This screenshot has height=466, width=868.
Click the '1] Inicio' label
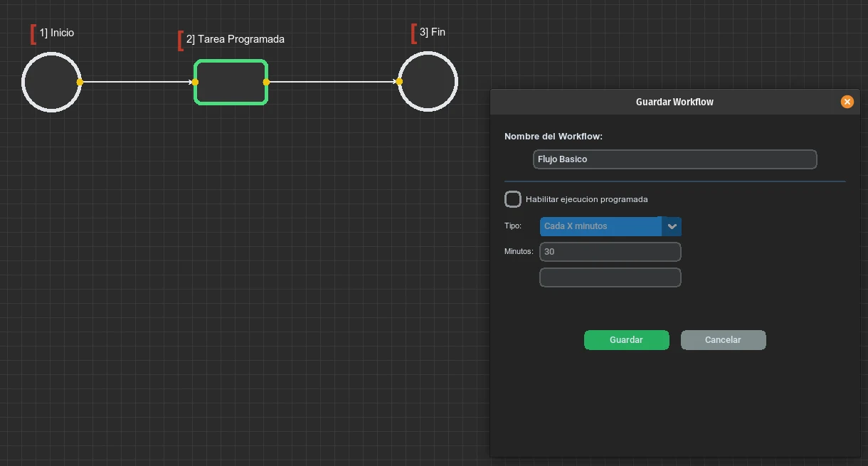[x=57, y=33]
